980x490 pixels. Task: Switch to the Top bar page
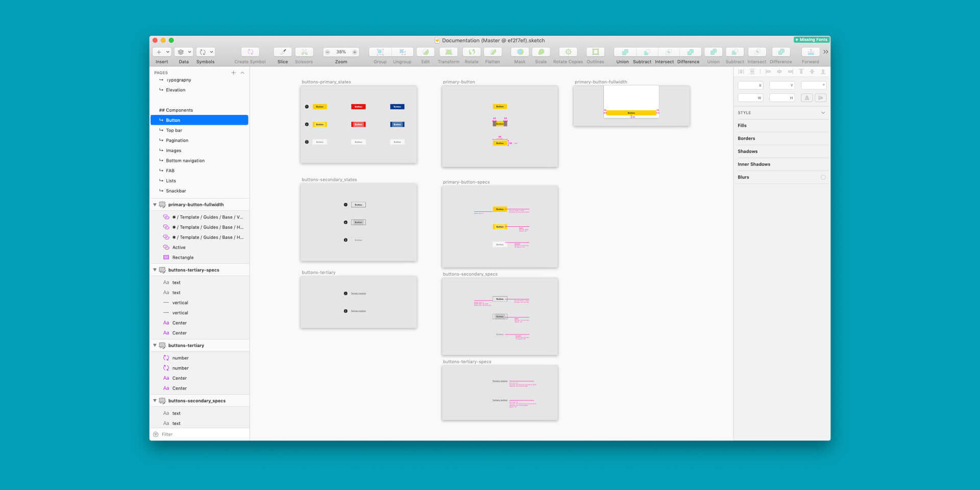pos(174,131)
